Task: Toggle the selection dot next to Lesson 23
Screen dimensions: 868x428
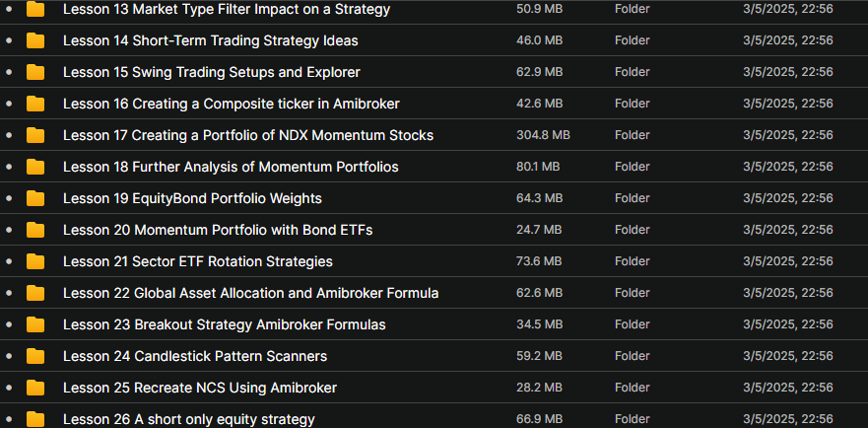Action: pos(8,324)
